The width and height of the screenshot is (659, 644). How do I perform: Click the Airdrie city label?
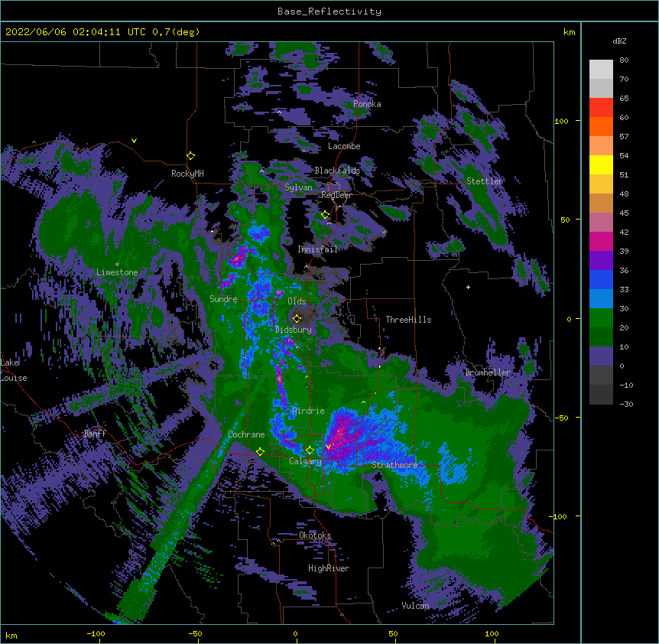click(x=308, y=411)
